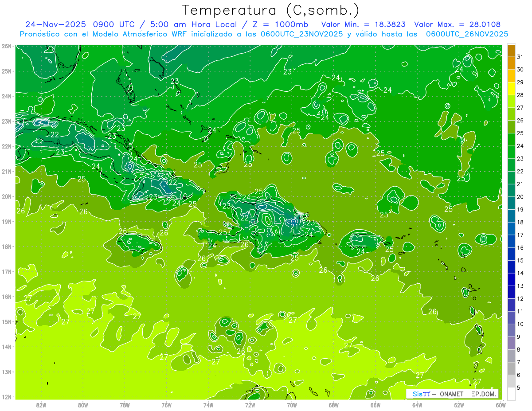
Task: Click the "13N" latitude axis label
Action: pos(7,372)
